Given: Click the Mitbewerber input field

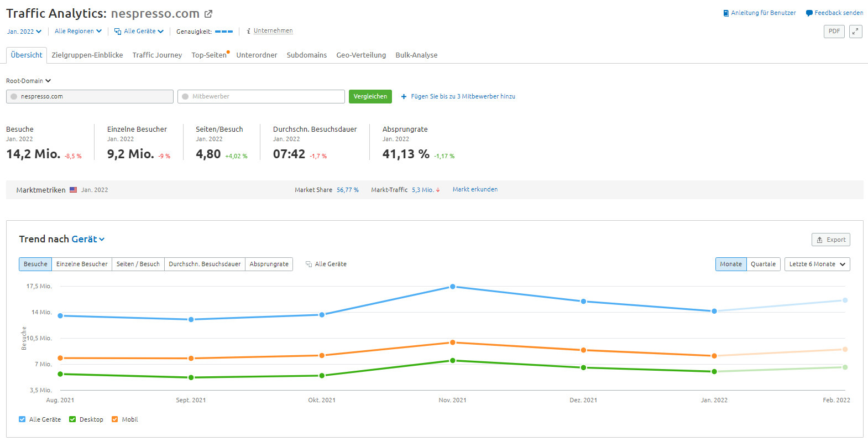Looking at the screenshot, I should 261,96.
